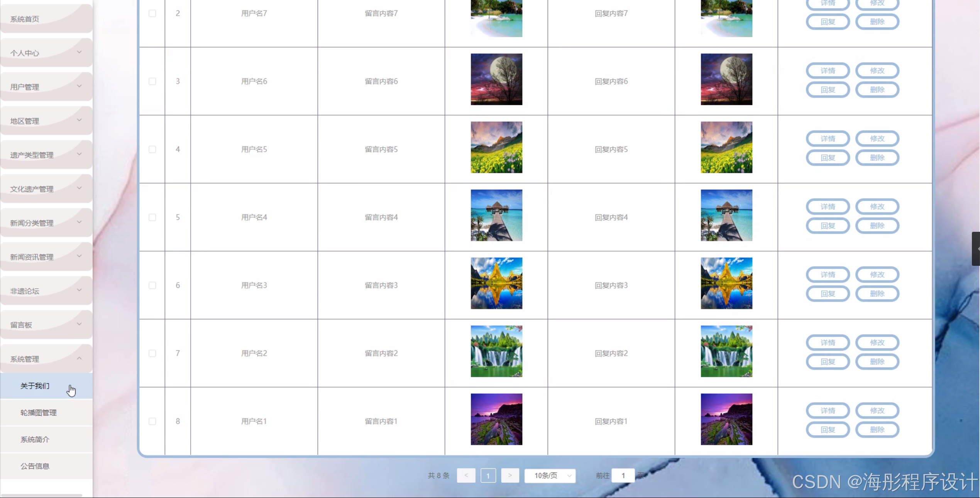
Task: Go to 系统首页 in the sidebar
Action: coord(25,19)
